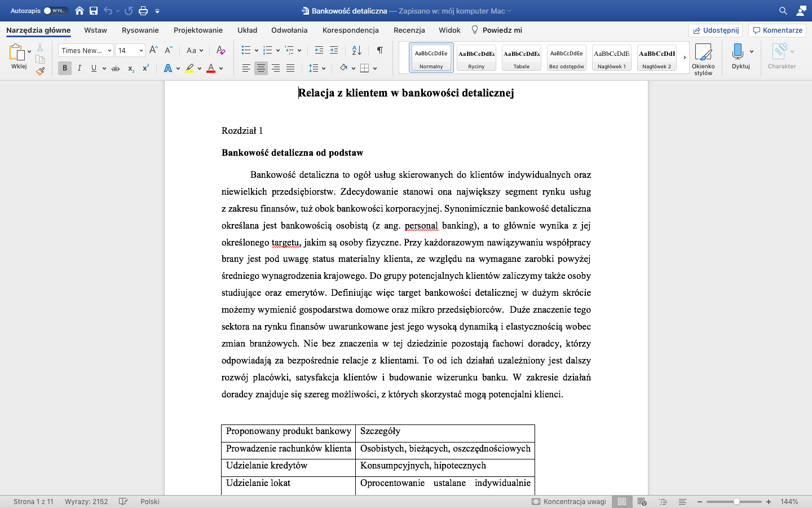Justify paragraph text
The height and width of the screenshot is (508, 812).
(290, 68)
